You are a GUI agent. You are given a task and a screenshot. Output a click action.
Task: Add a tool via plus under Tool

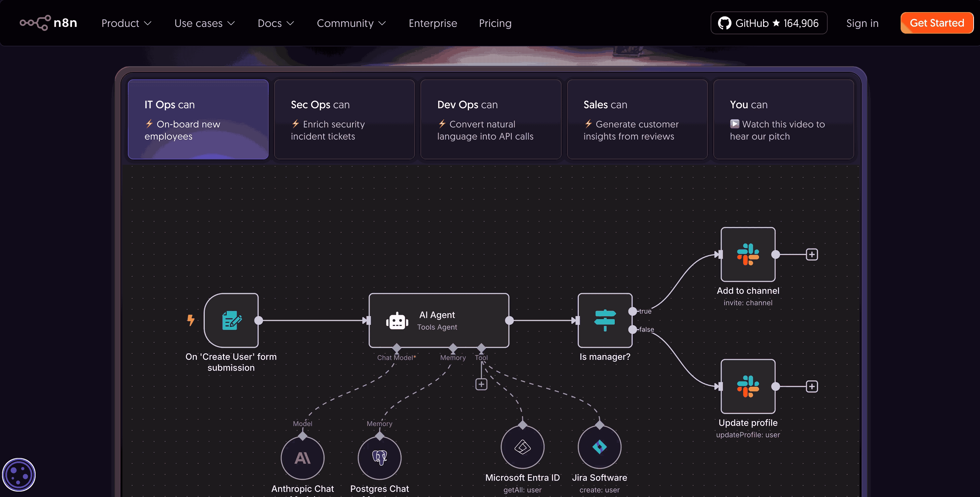click(481, 384)
